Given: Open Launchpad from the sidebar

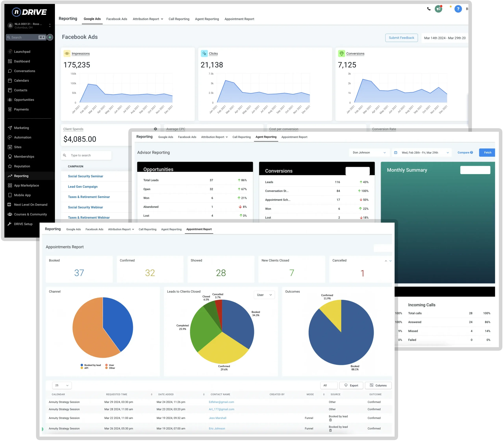Looking at the screenshot, I should pos(22,52).
